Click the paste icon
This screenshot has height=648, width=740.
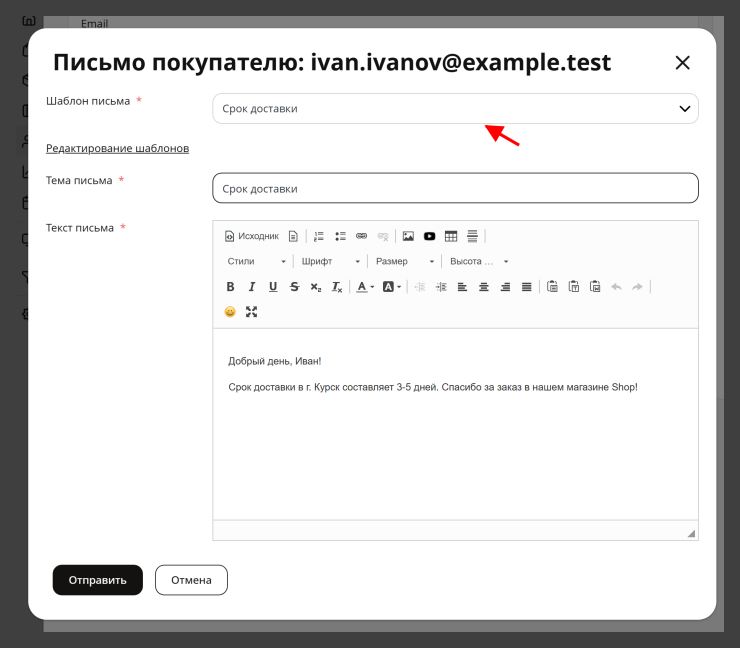[x=552, y=286]
